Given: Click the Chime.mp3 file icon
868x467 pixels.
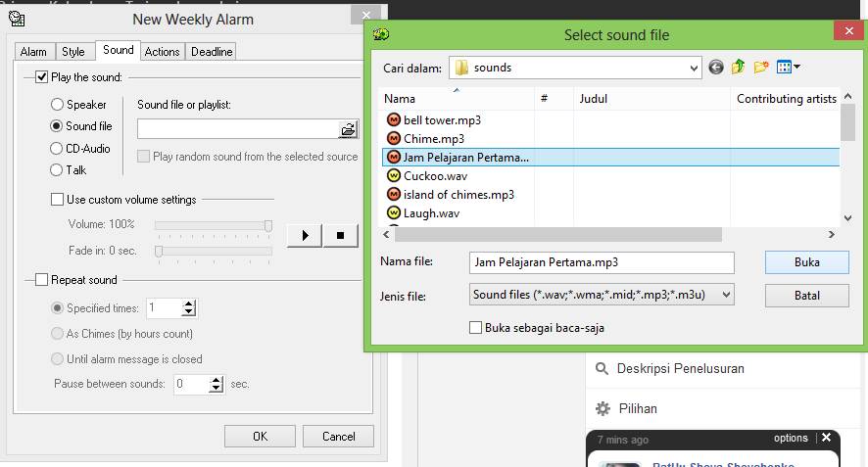Looking at the screenshot, I should [394, 138].
